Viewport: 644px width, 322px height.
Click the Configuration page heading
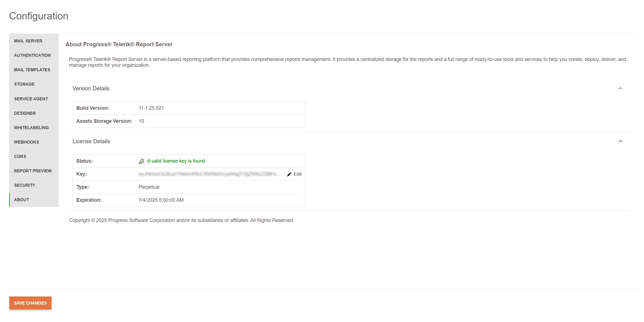(39, 16)
